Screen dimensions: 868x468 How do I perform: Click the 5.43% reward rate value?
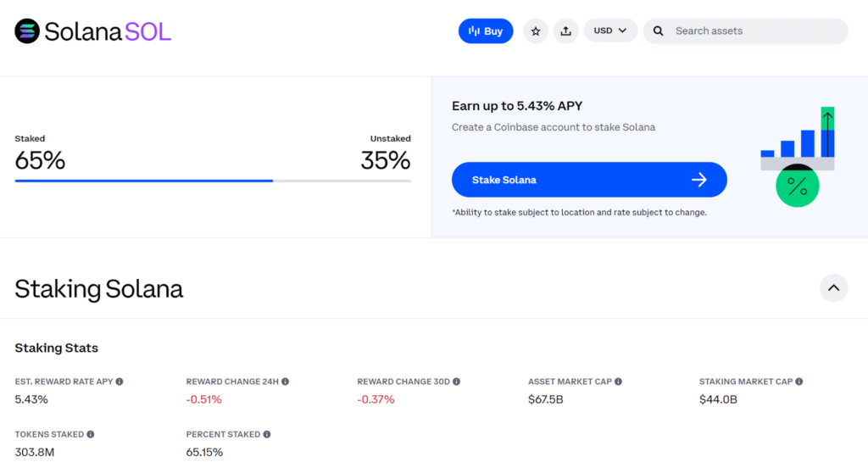31,399
